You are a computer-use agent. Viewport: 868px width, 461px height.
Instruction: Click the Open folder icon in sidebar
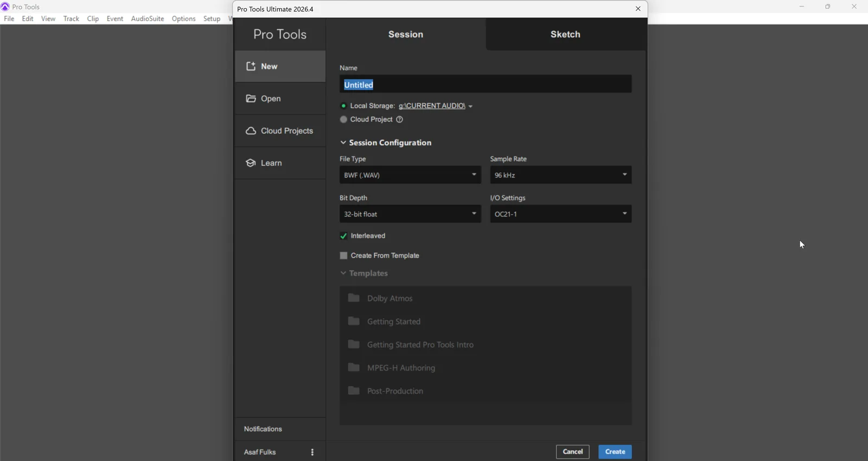pyautogui.click(x=251, y=99)
